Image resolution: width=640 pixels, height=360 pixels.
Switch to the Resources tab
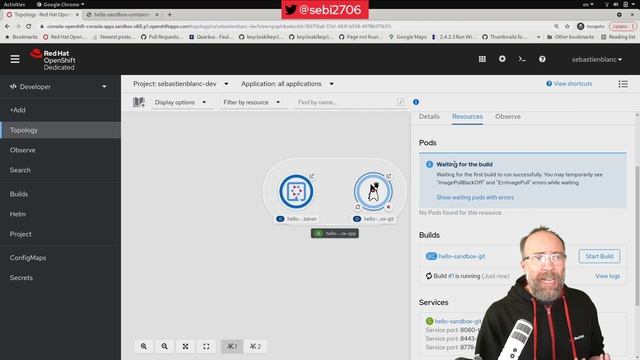[x=467, y=117]
